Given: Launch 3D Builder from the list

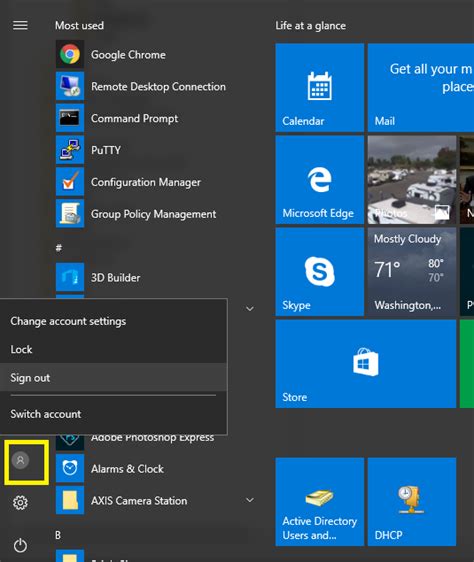Looking at the screenshot, I should tap(115, 278).
